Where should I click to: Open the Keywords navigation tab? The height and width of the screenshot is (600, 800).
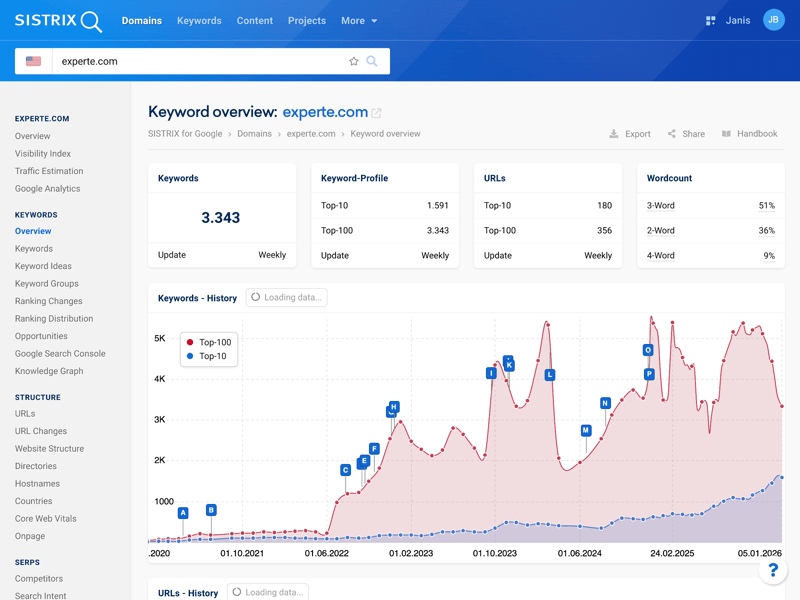(x=199, y=21)
